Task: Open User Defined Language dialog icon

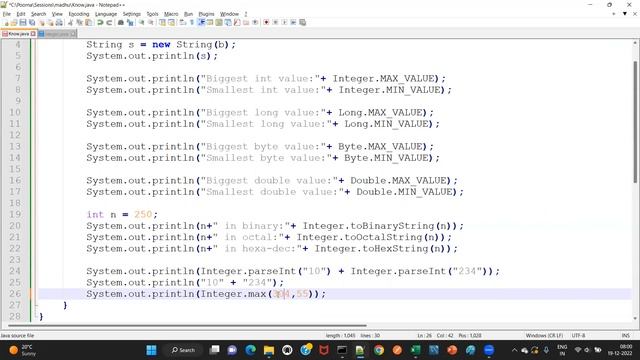Action: (x=210, y=22)
